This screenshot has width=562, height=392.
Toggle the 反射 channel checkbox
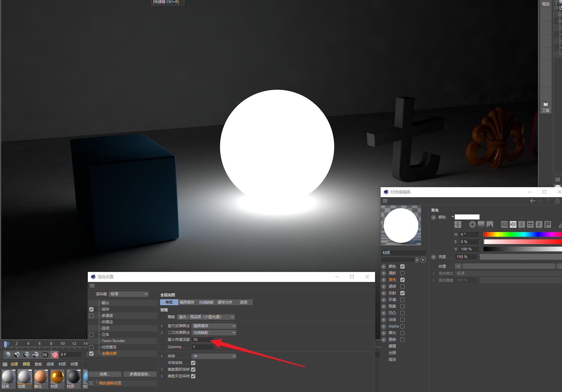coord(402,293)
